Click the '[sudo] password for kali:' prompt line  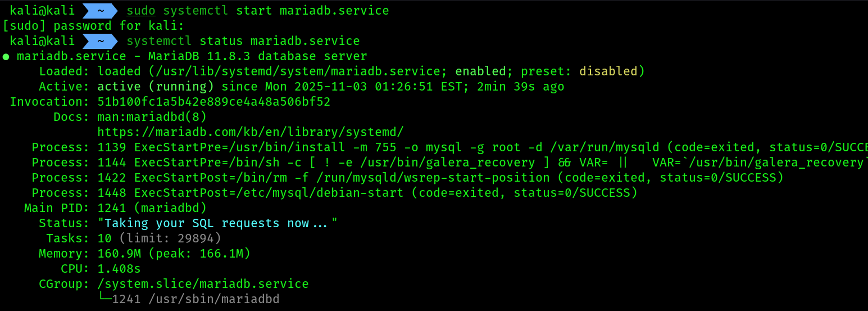[94, 26]
